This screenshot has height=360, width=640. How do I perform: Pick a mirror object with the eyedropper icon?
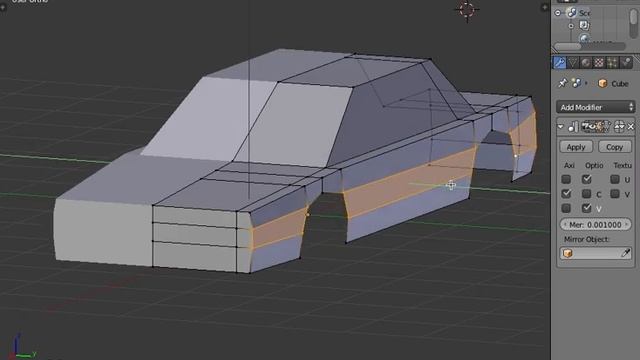click(625, 253)
